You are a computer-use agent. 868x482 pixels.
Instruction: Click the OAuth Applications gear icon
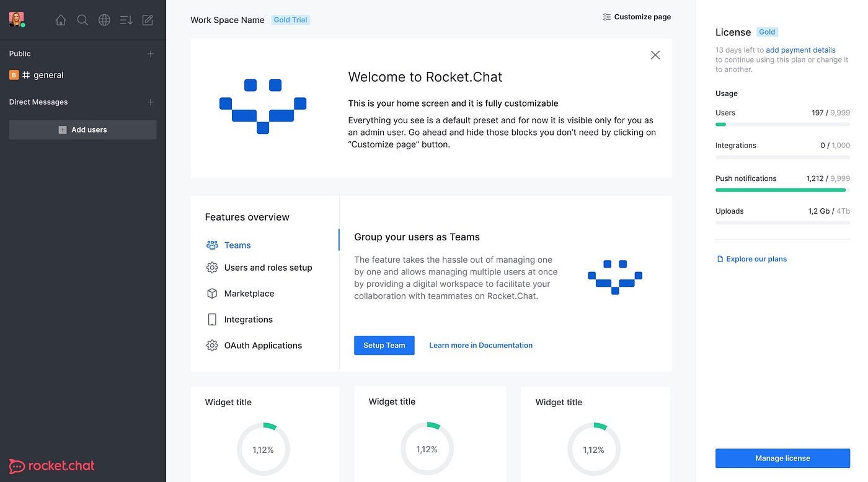point(212,346)
